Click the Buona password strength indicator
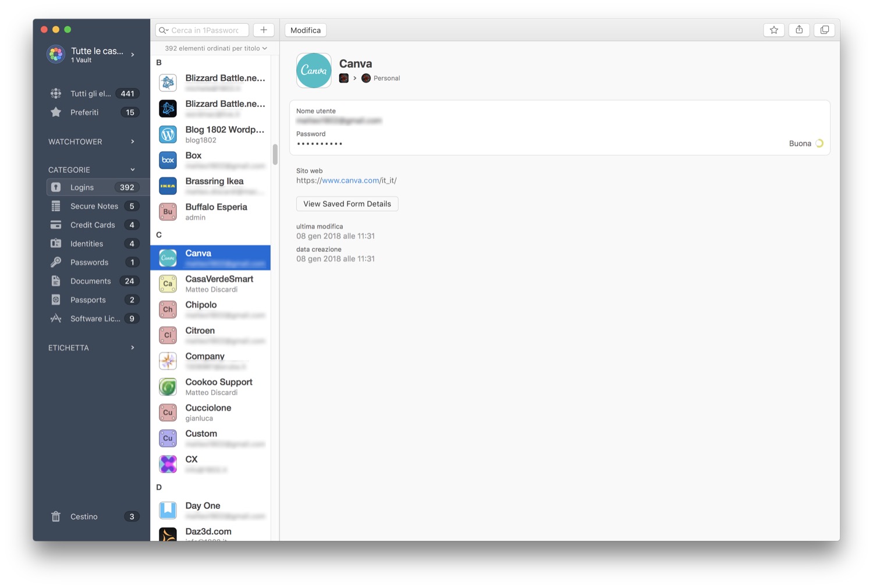The height and width of the screenshot is (588, 873). [x=806, y=144]
